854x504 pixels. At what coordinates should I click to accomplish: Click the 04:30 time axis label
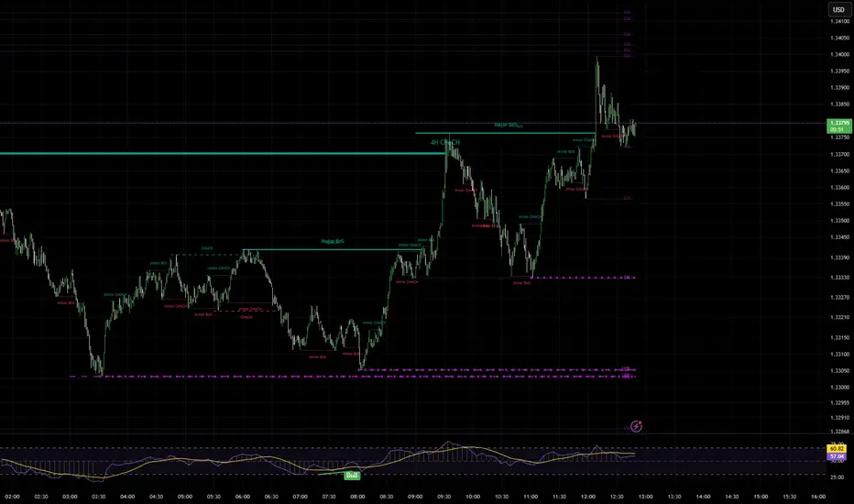click(157, 497)
